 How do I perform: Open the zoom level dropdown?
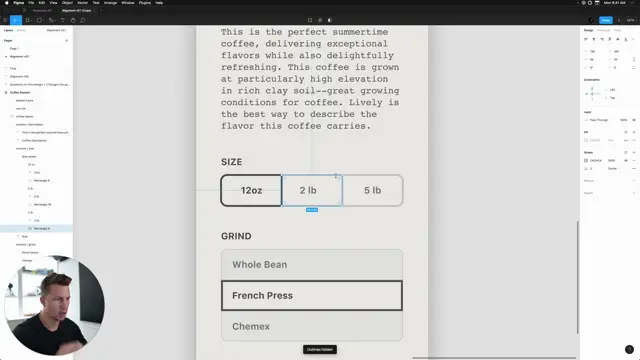(x=631, y=20)
